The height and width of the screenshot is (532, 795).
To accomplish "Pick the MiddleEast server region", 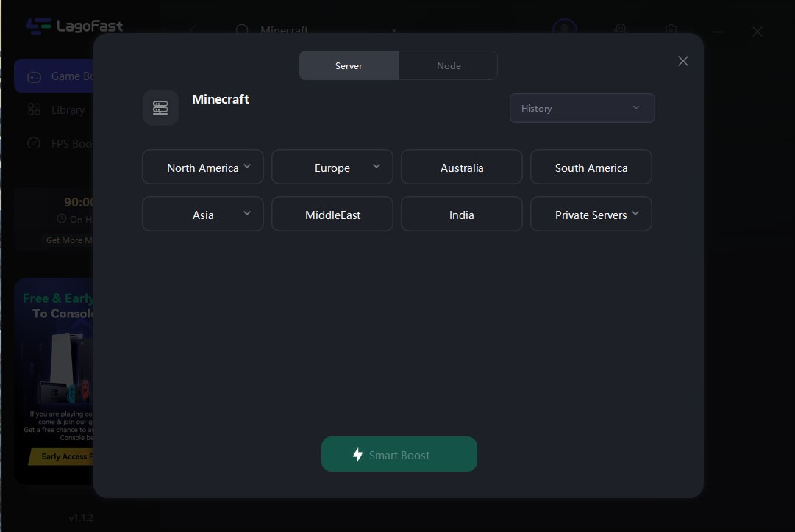I will click(332, 215).
